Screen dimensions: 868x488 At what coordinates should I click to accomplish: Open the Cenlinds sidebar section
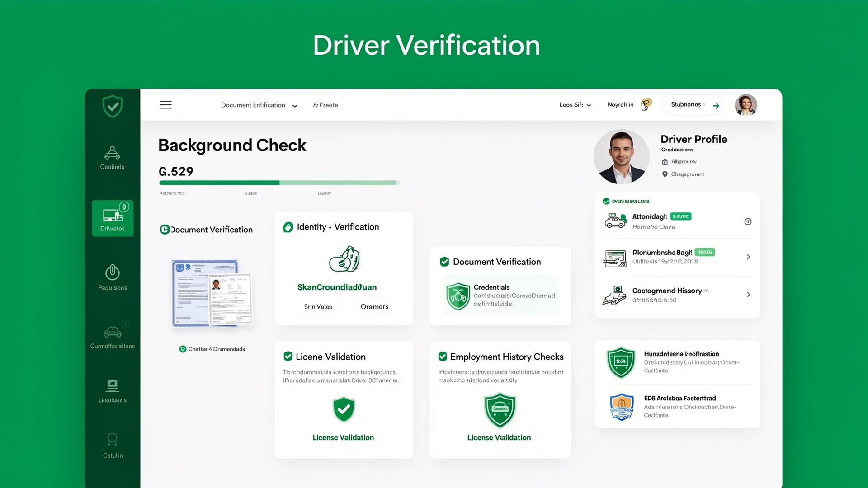pyautogui.click(x=112, y=158)
